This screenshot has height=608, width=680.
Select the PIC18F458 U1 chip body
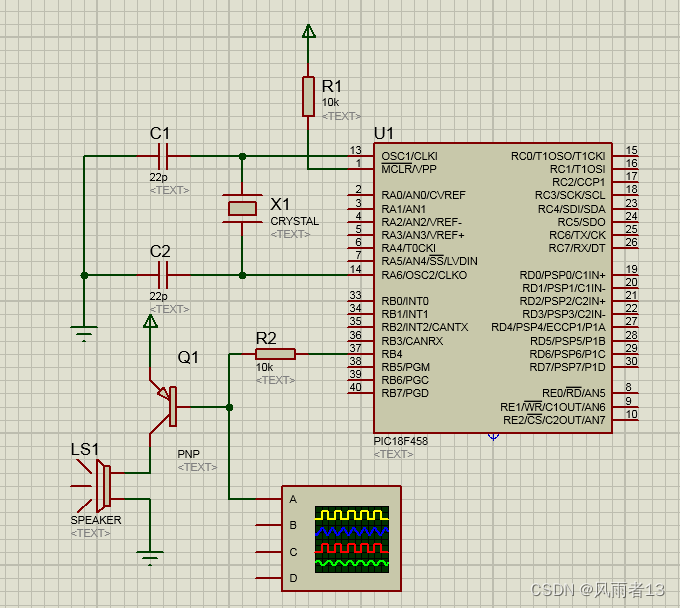[493, 288]
